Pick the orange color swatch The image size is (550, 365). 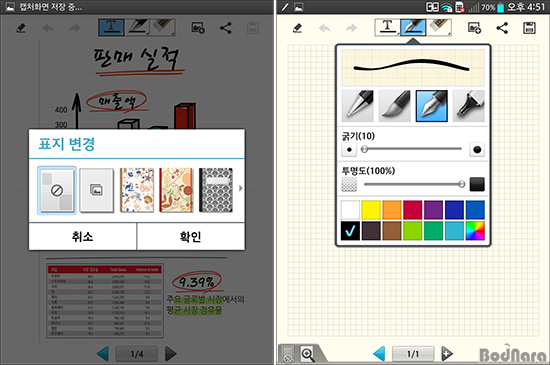(x=392, y=210)
